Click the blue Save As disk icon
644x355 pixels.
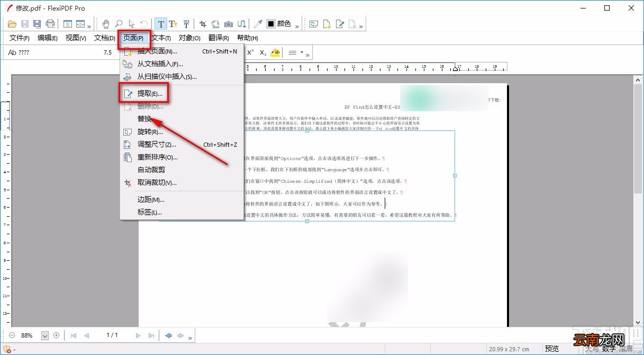point(37,24)
